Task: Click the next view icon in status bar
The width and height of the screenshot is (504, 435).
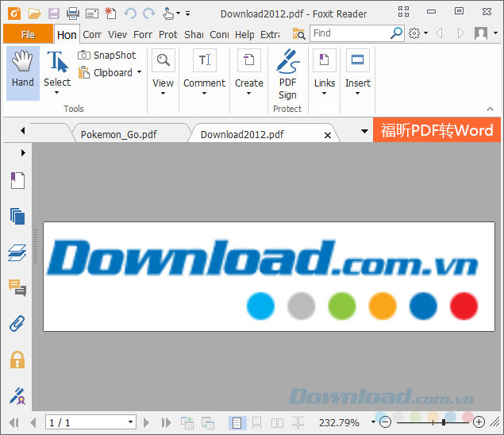Action: click(208, 423)
